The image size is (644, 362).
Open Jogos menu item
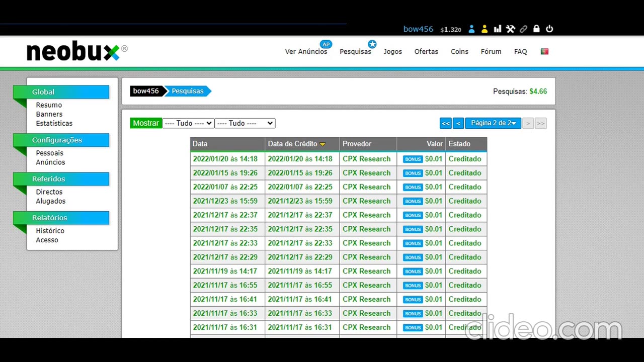pos(392,51)
